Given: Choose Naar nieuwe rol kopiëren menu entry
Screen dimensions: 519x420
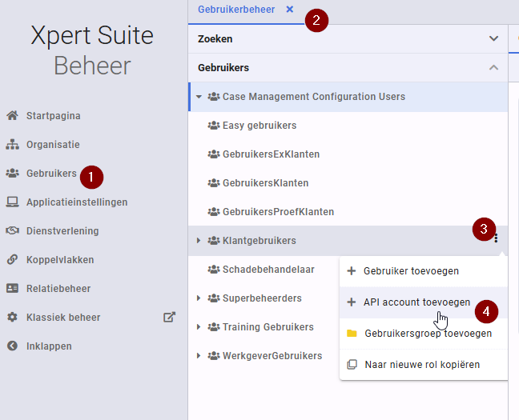Looking at the screenshot, I should [424, 365].
